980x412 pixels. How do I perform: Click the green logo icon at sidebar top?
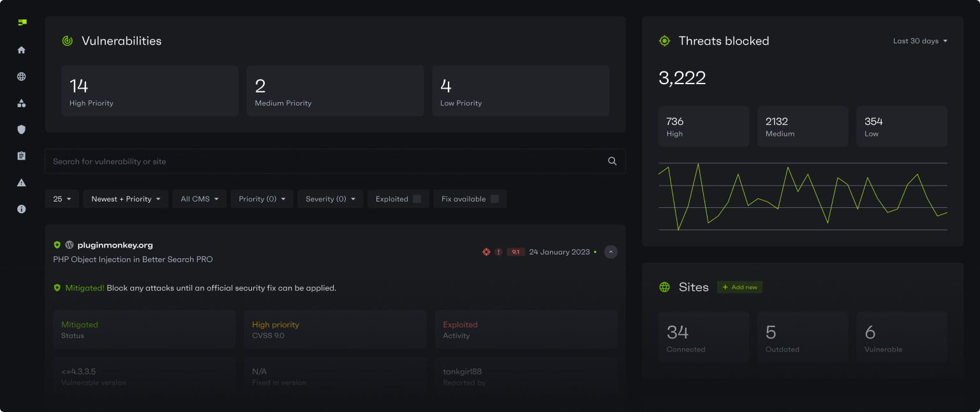click(21, 22)
